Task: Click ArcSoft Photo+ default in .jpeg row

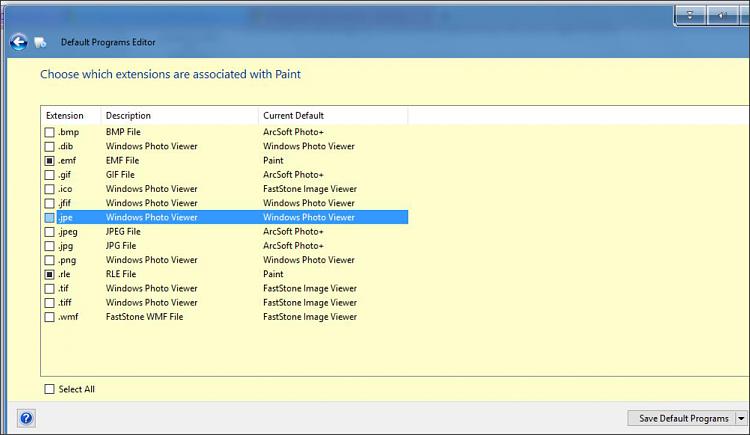Action: 293,232
